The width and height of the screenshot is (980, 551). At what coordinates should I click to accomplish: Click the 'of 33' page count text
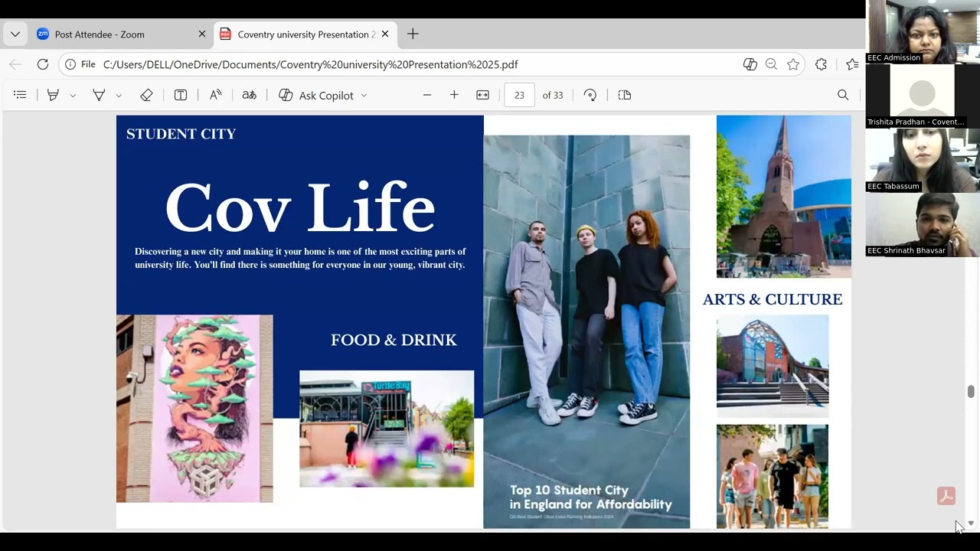point(553,95)
